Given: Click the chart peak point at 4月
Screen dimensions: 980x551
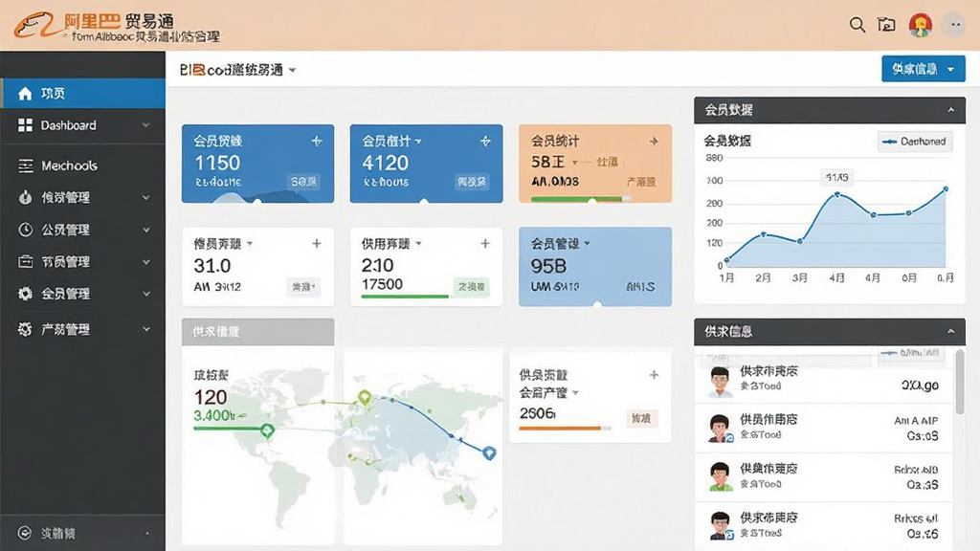Looking at the screenshot, I should click(836, 195).
